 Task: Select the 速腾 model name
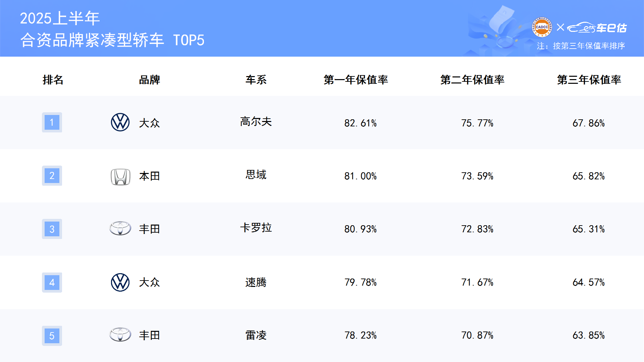(x=256, y=282)
